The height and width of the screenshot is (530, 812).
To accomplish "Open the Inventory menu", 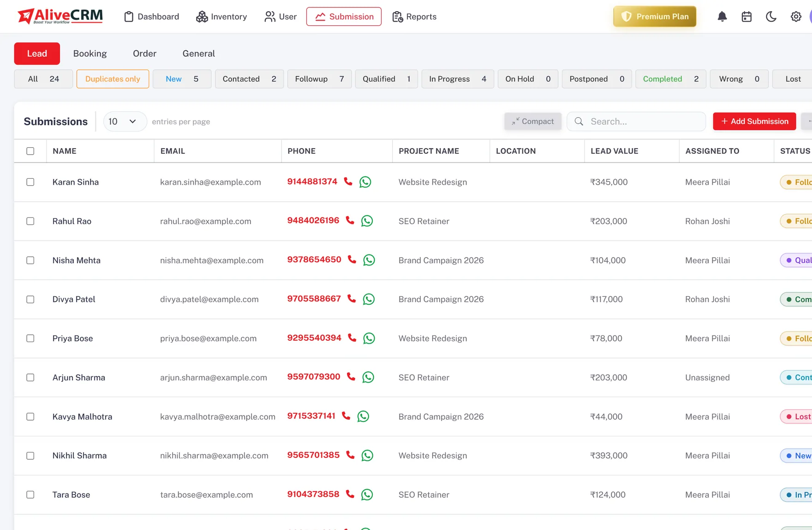I will click(221, 17).
